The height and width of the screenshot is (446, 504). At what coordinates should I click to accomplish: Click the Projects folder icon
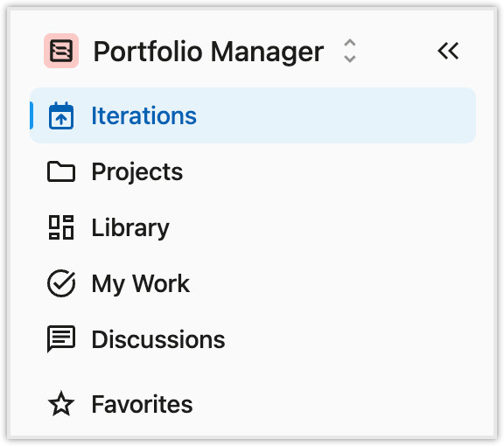[61, 171]
